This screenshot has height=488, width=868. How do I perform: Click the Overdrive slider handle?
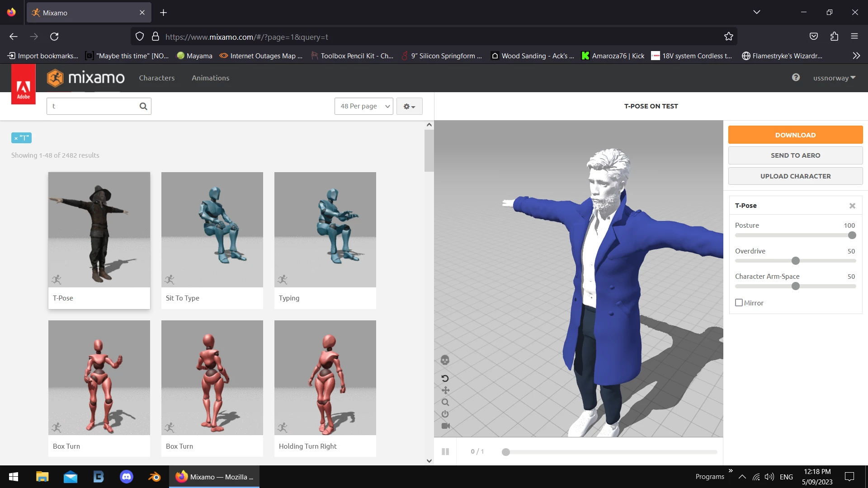tap(796, 261)
